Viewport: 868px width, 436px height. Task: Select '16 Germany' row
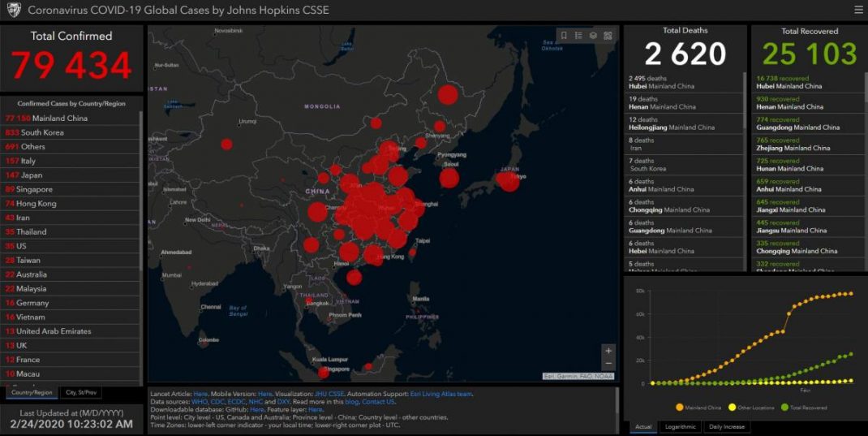(x=70, y=303)
